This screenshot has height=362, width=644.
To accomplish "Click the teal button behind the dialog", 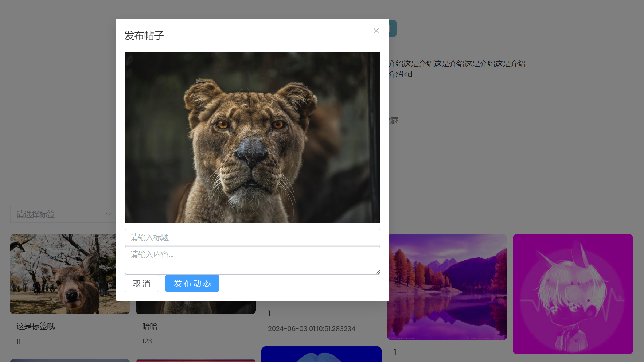I will pos(393,28).
